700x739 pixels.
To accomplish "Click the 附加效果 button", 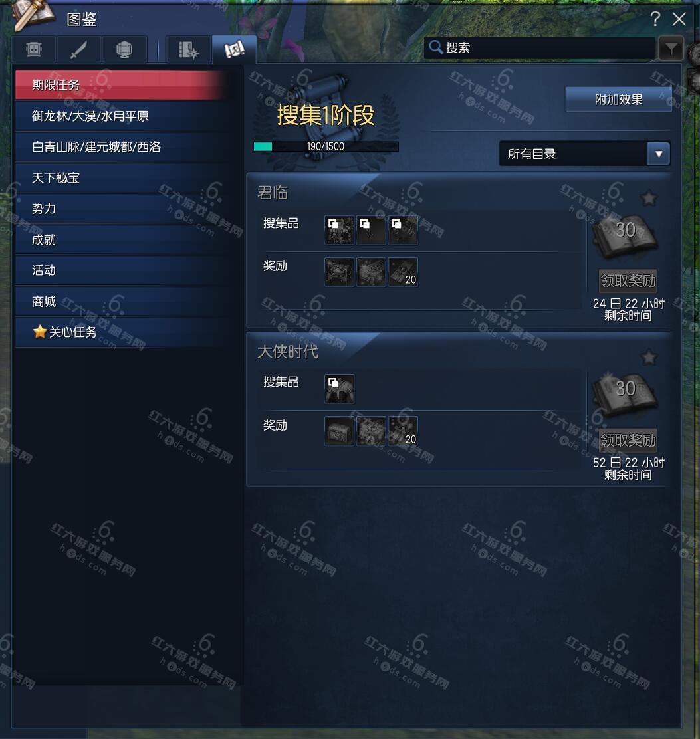I will (x=618, y=100).
